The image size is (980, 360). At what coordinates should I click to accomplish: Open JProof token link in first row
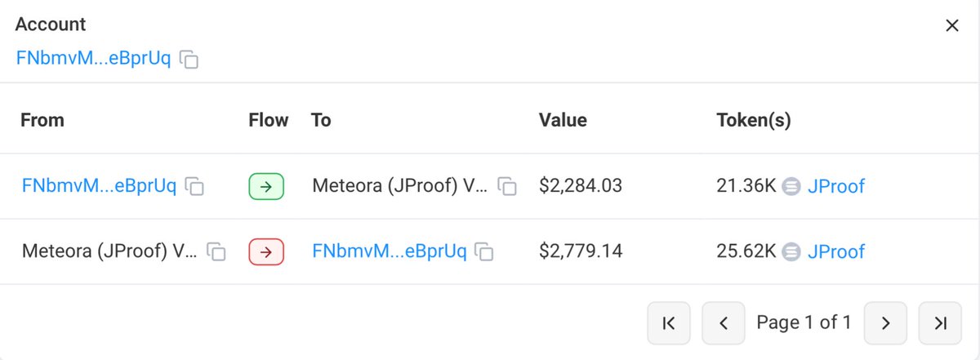pyautogui.click(x=835, y=186)
